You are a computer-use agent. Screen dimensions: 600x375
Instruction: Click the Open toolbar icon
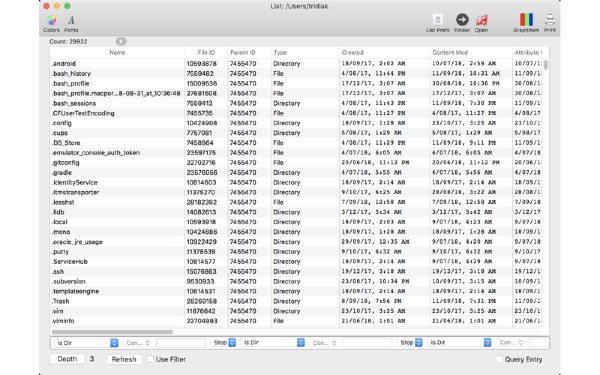pyautogui.click(x=481, y=23)
